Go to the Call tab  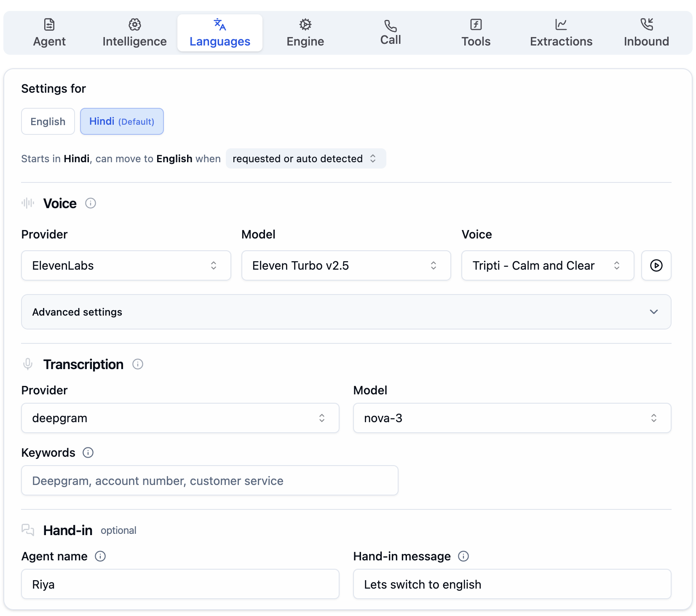pos(391,33)
